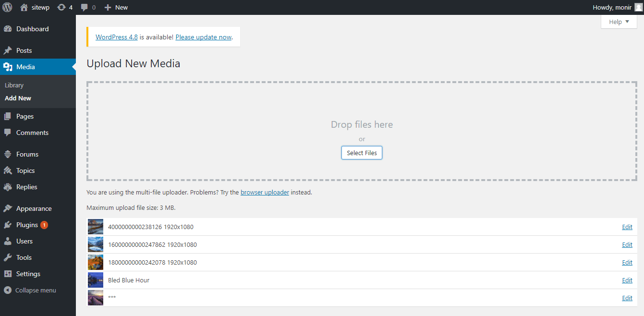
Task: Click the Media camera-music icon
Action: (8, 67)
